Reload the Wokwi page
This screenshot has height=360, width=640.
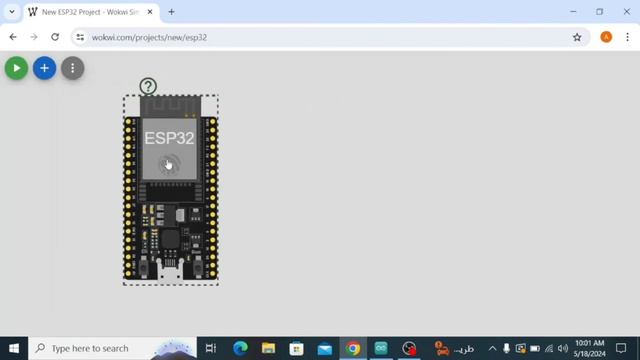click(55, 37)
